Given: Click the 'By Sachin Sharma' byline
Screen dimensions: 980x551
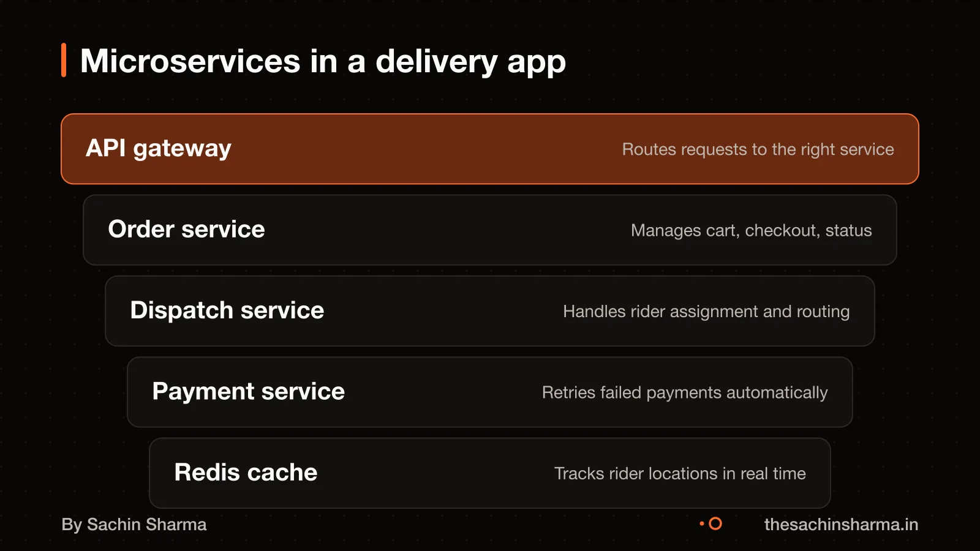Looking at the screenshot, I should click(134, 525).
